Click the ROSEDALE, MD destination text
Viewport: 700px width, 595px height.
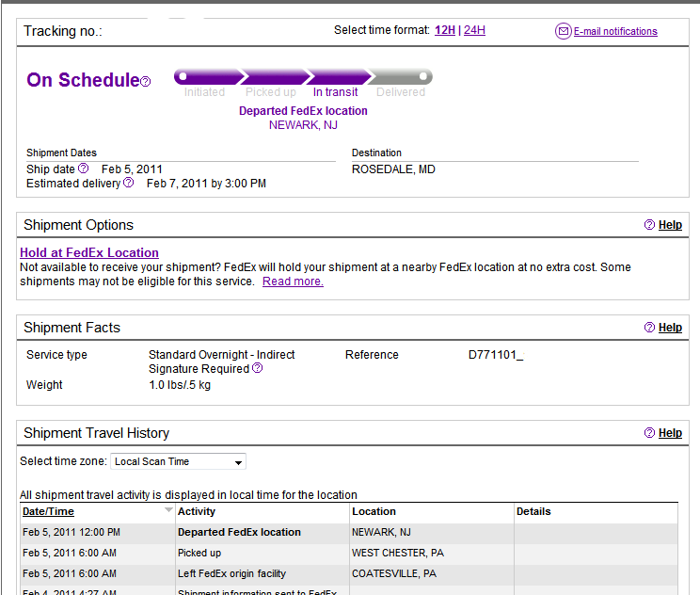[x=393, y=169]
